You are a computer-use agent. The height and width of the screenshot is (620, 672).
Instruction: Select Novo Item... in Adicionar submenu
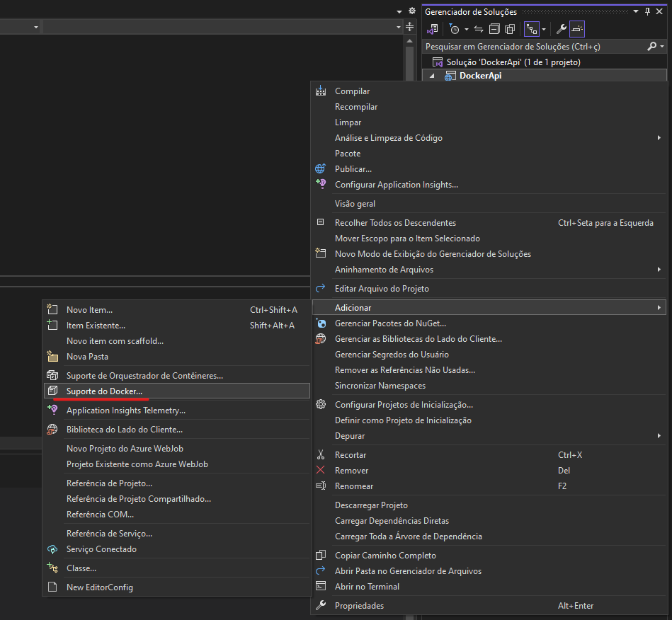coord(177,310)
